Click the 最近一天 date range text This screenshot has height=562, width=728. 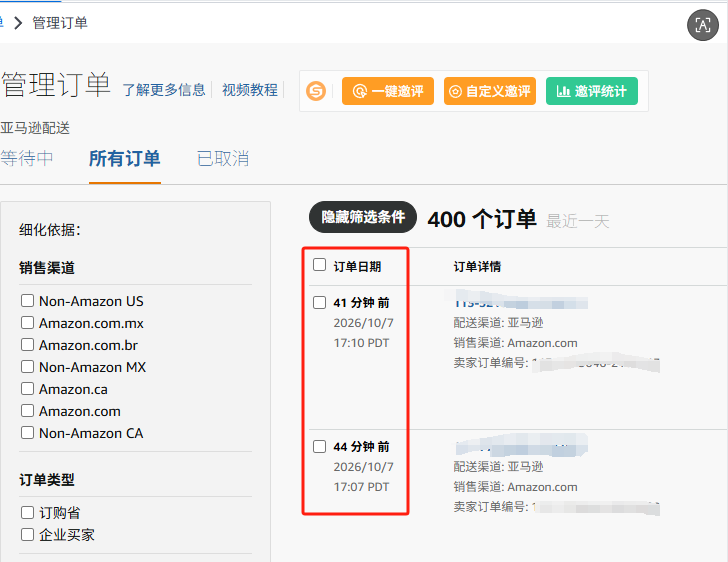tap(578, 221)
